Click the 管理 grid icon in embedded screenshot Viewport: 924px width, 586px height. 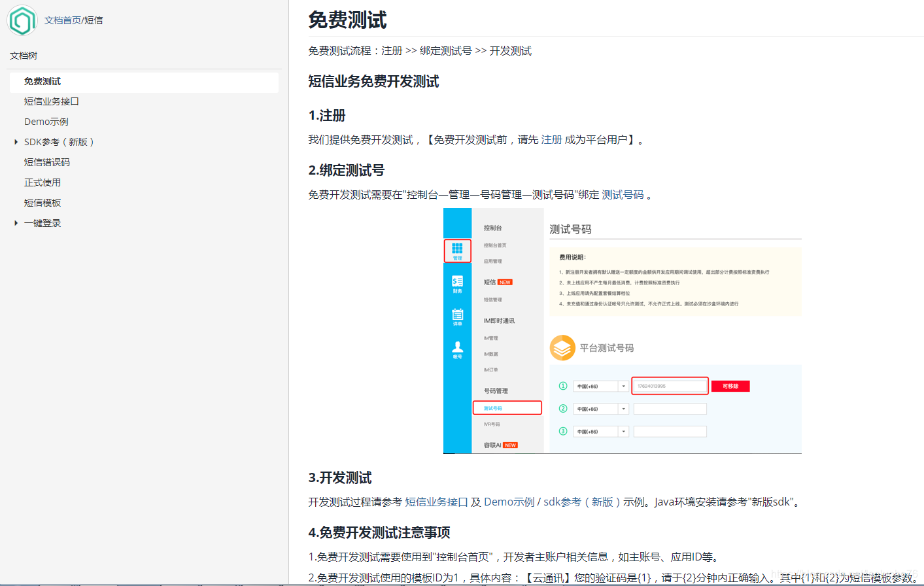[x=457, y=250]
